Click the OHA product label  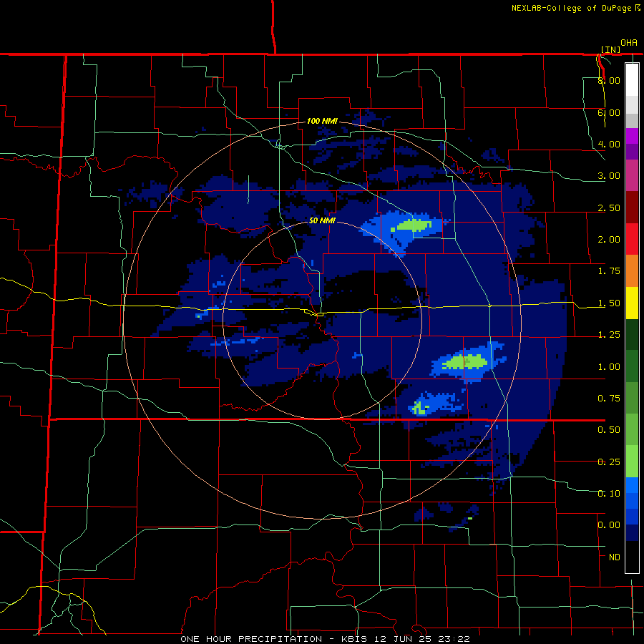pos(629,42)
